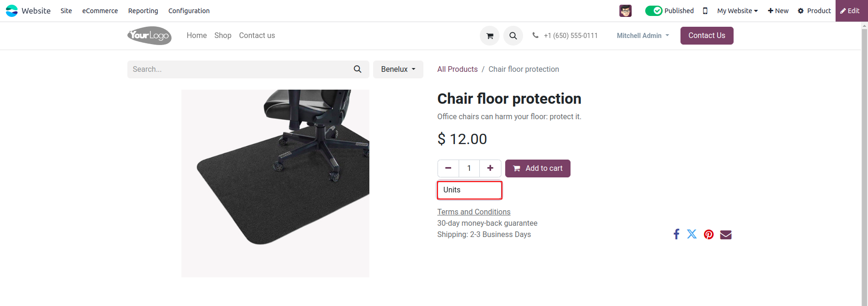Viewport: 868px width, 306px height.
Task: Decrease quantity with the minus button
Action: (x=448, y=168)
